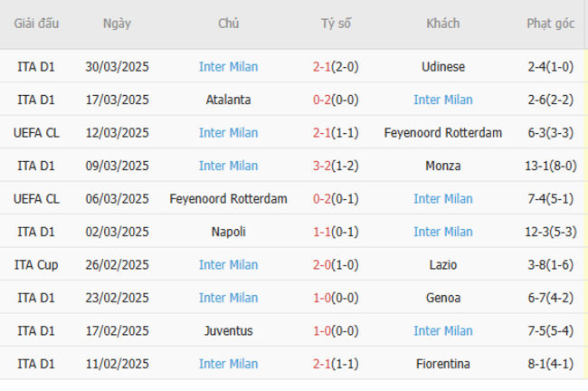This screenshot has width=588, height=391.
Task: Select the Tỷ số column header
Action: pos(336,24)
